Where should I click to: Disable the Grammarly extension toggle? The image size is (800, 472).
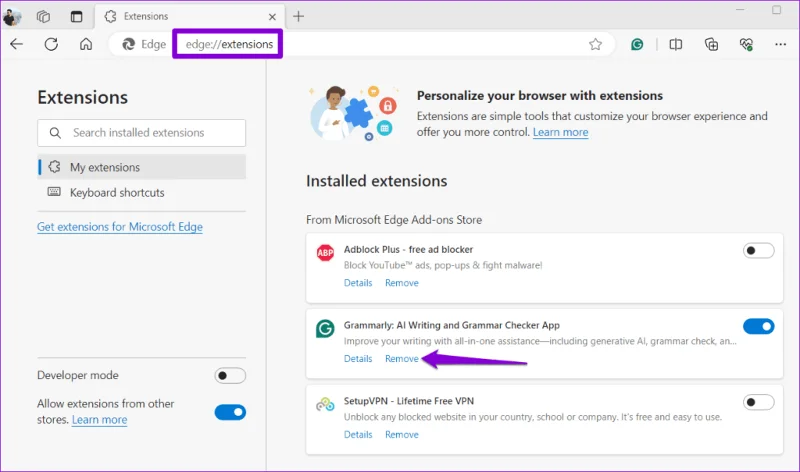pos(758,326)
